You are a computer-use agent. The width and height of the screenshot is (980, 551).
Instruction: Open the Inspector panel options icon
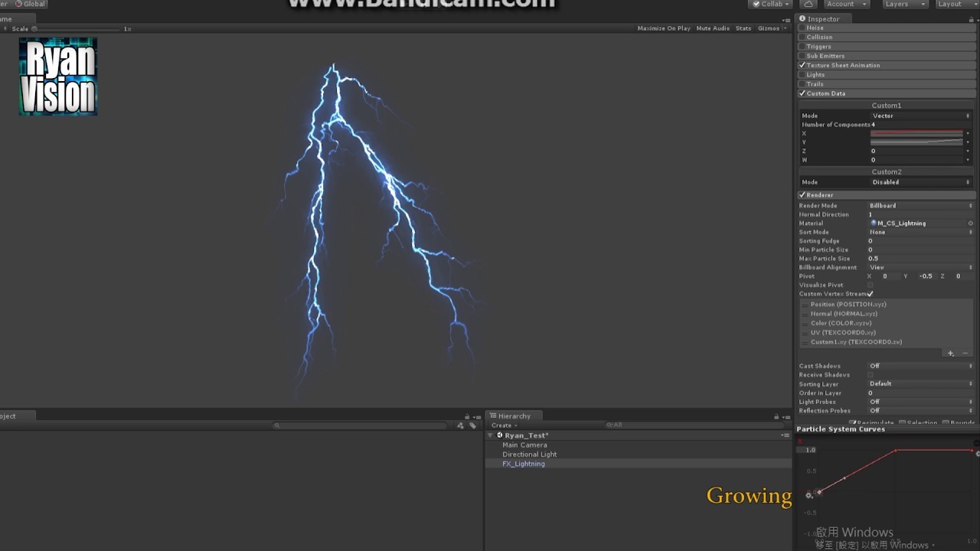click(977, 18)
